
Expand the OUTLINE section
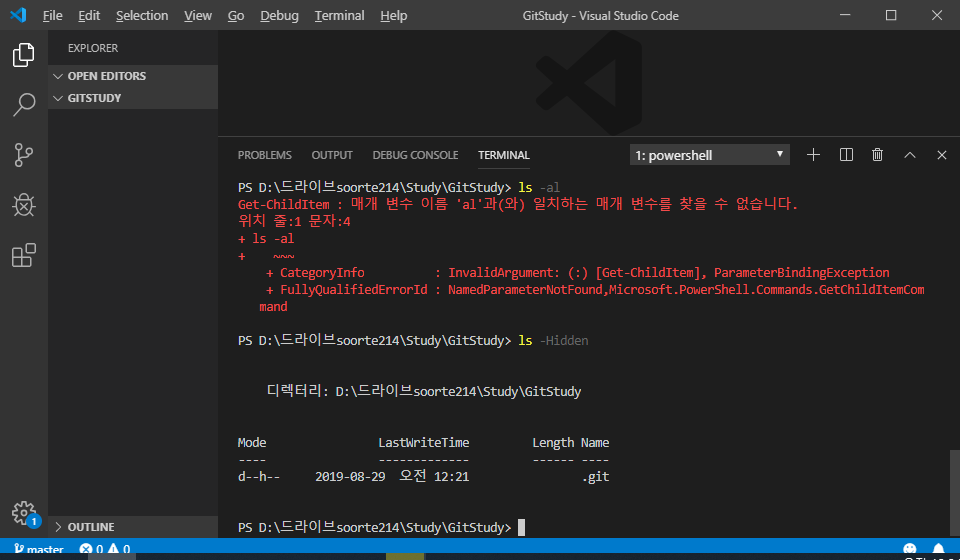click(x=133, y=527)
